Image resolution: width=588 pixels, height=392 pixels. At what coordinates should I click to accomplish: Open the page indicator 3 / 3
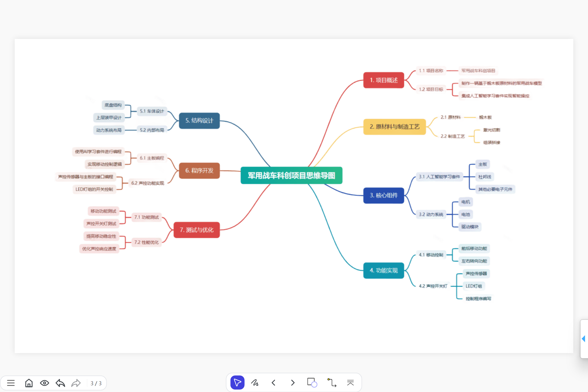point(96,383)
